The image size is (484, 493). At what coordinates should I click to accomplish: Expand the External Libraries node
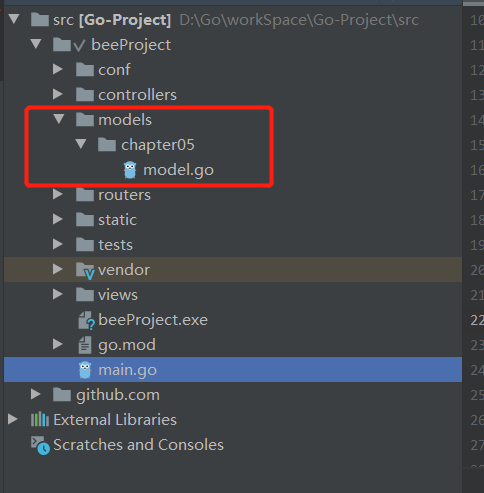(13, 419)
